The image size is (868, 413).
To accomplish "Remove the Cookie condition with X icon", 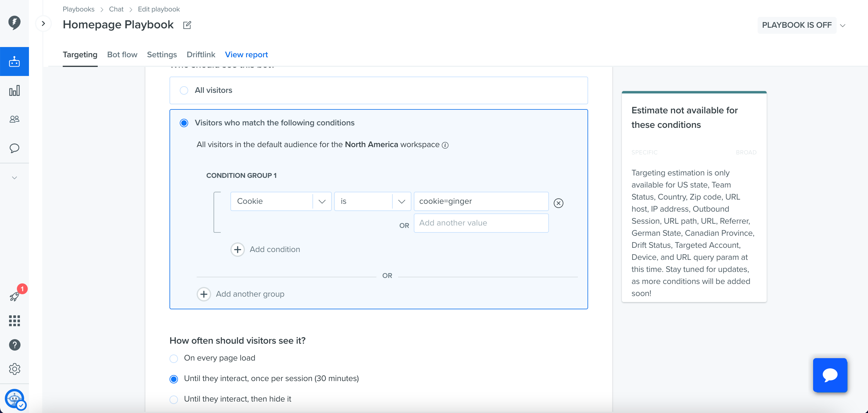I will pos(558,203).
